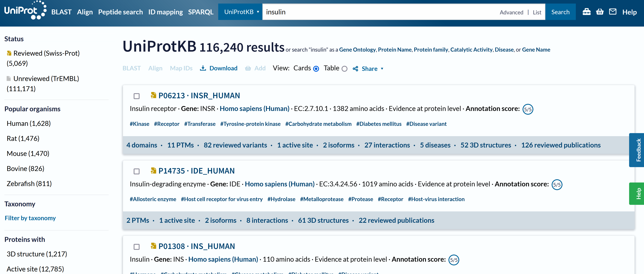Select the Table view radio button
The image size is (644, 274).
[344, 69]
